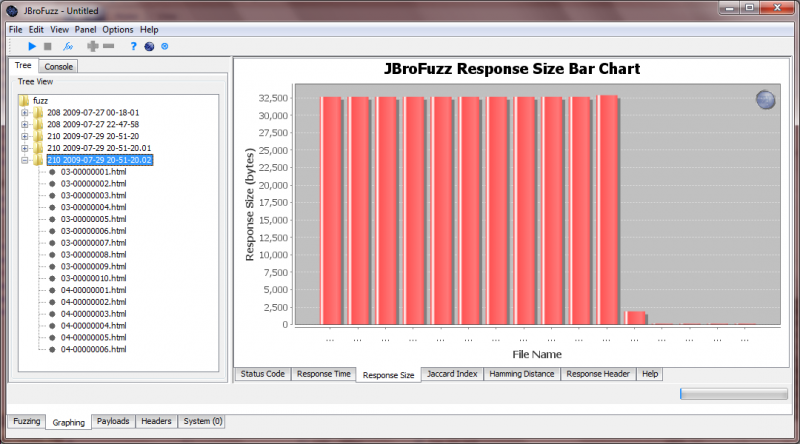Image resolution: width=800 pixels, height=444 pixels.
Task: Expand the 208 2009-07-27 22-47-58 node
Action: tap(24, 124)
